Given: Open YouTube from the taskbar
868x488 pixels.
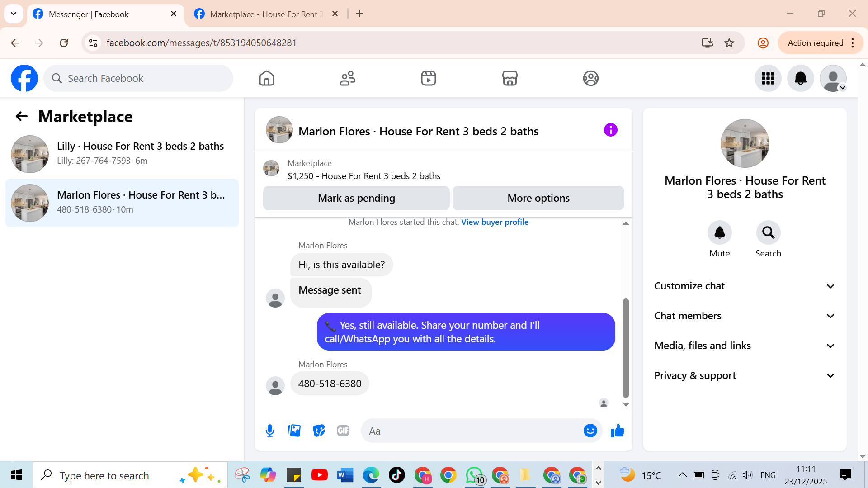Looking at the screenshot, I should tap(319, 475).
